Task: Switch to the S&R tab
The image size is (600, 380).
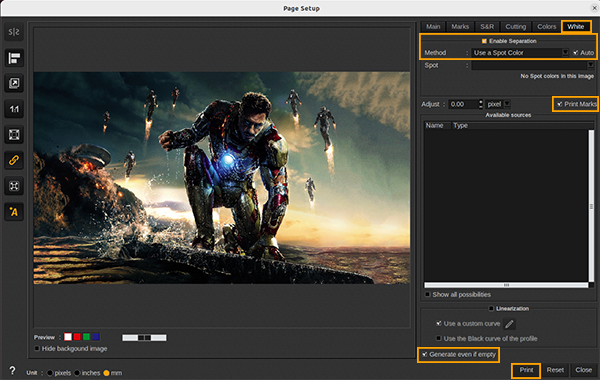Action: (x=487, y=26)
